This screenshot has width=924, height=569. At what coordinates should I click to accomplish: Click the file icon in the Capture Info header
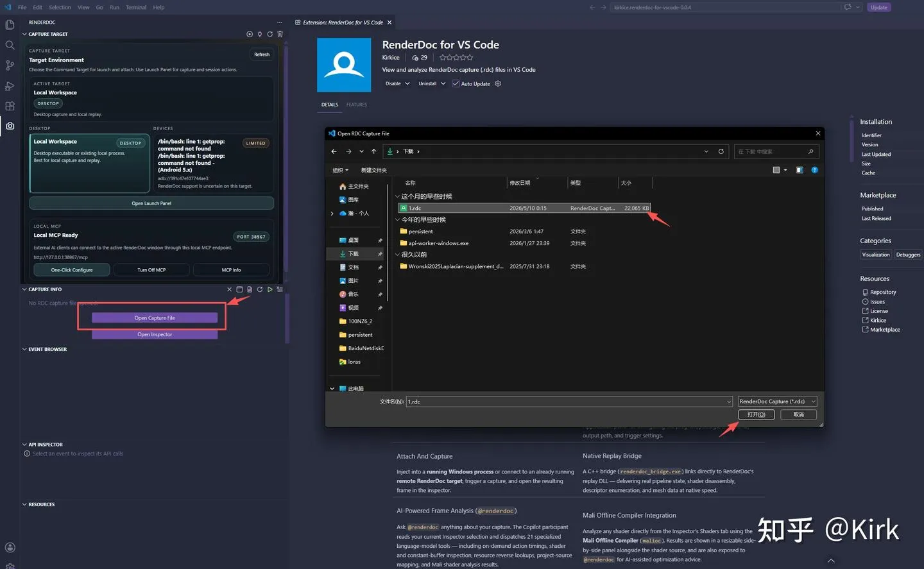tap(250, 289)
